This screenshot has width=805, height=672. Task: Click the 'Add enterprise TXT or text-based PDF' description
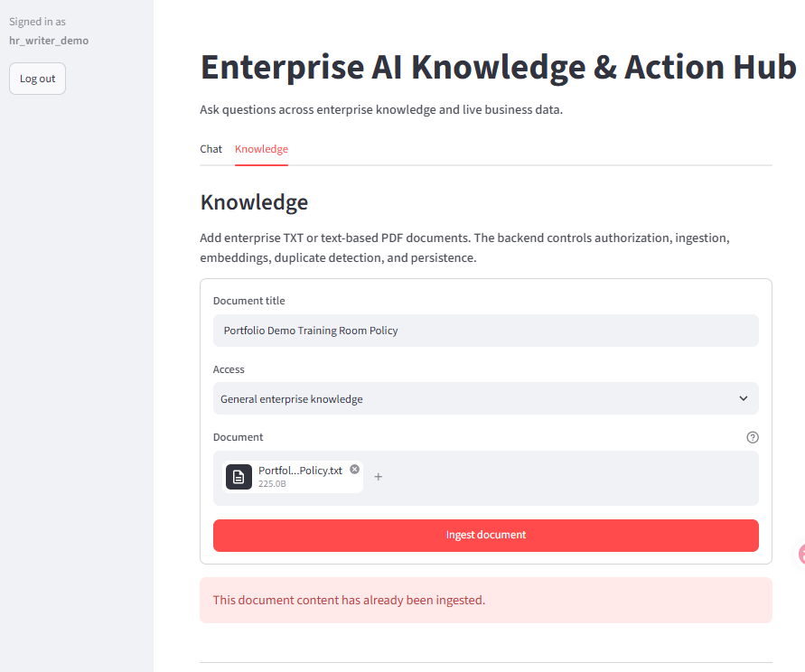pyautogui.click(x=464, y=248)
